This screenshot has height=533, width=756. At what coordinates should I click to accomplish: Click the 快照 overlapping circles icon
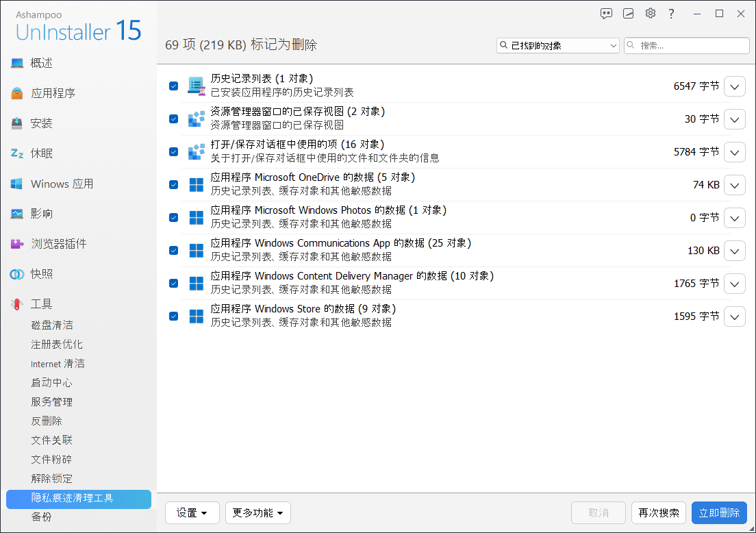(x=17, y=274)
